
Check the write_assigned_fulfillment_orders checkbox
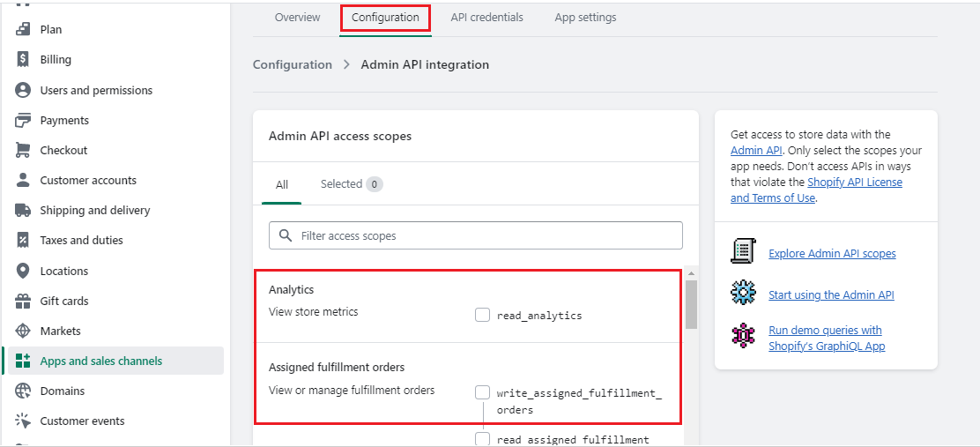pos(482,392)
